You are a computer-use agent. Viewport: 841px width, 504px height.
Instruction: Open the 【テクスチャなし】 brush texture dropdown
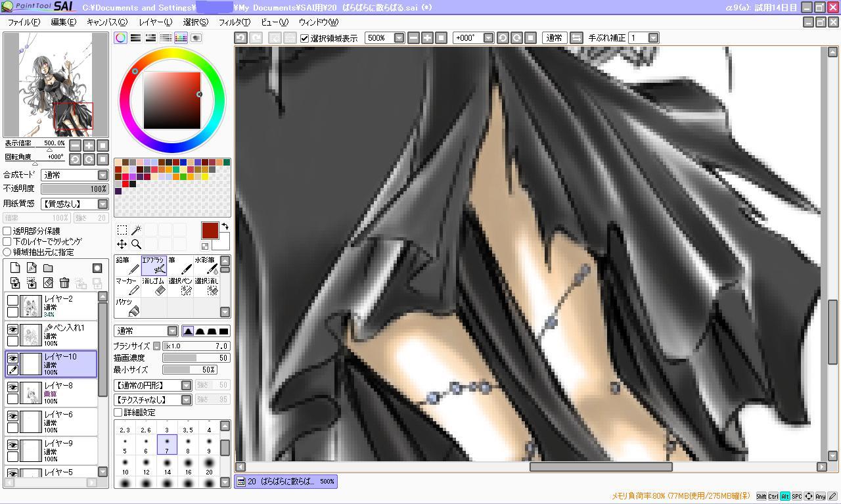pyautogui.click(x=152, y=400)
